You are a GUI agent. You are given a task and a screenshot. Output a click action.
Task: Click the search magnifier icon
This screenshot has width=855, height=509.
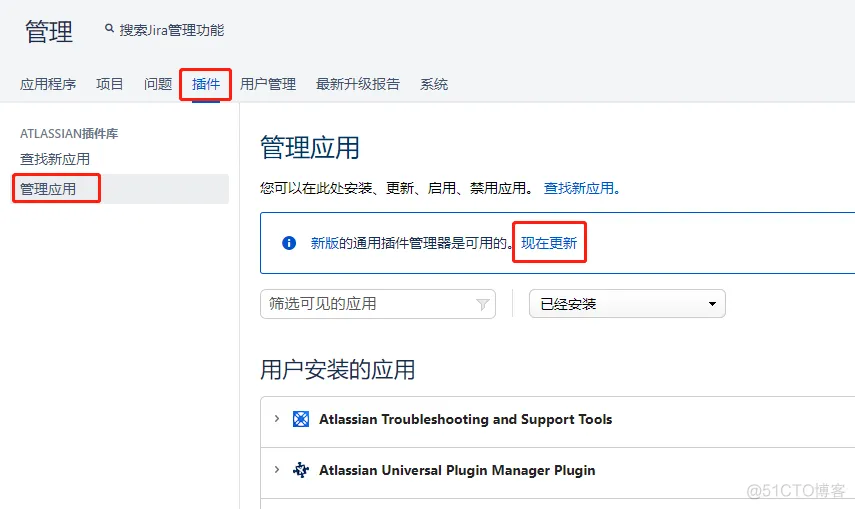(x=109, y=28)
